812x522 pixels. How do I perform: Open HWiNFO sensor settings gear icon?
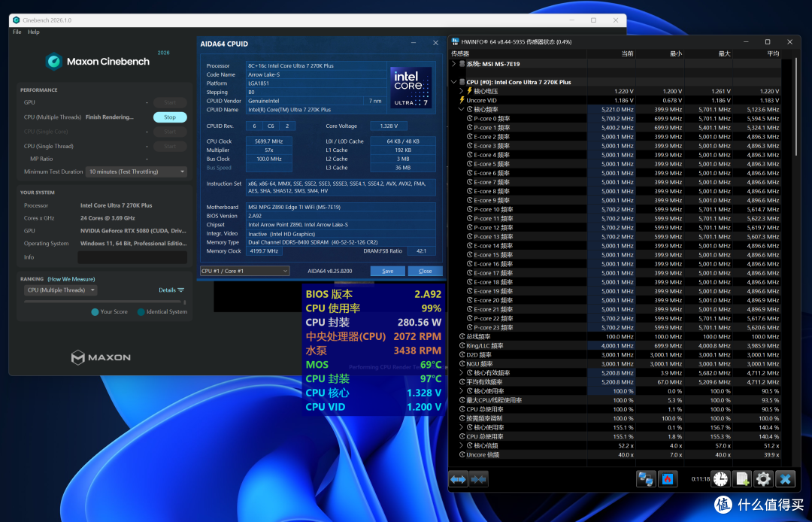[763, 479]
